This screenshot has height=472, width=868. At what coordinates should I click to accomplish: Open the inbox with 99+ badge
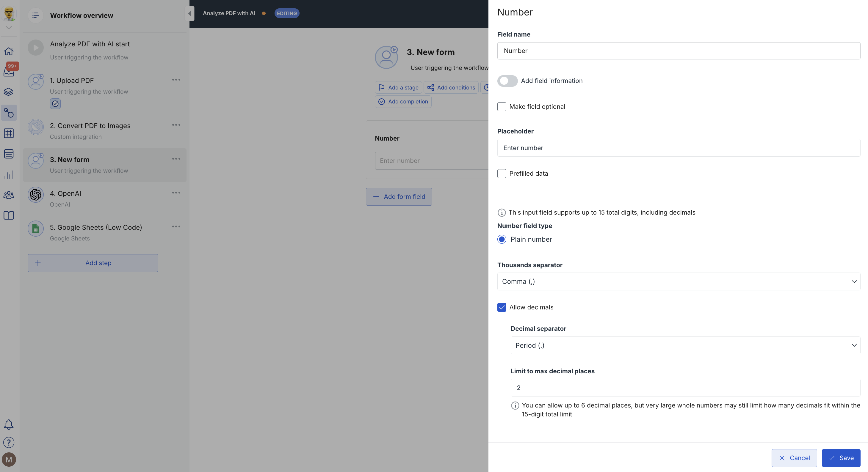9,71
